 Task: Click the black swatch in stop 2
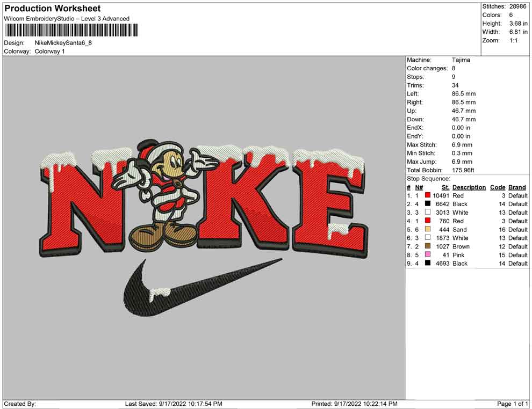click(428, 203)
